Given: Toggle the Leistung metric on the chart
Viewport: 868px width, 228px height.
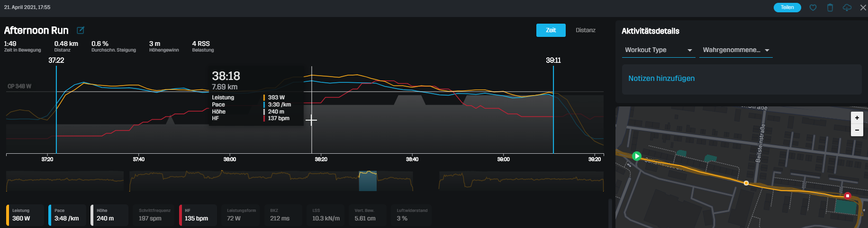Looking at the screenshot, I should [x=25, y=215].
